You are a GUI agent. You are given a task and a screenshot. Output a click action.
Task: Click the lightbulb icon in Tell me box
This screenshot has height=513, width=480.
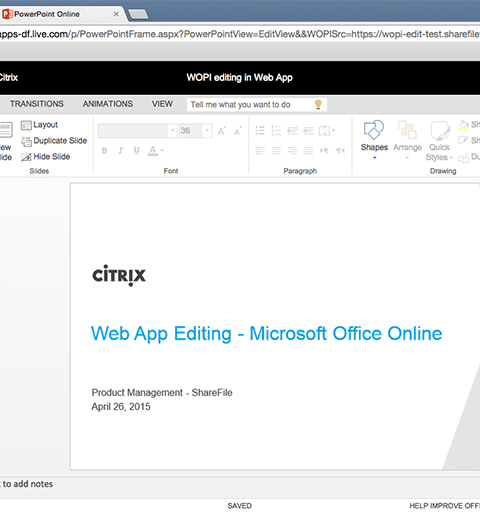coord(318,104)
